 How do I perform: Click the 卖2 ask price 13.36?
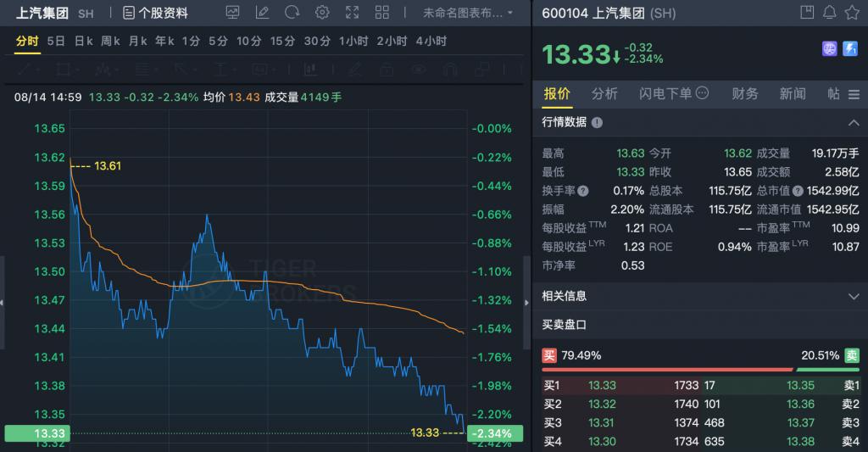click(800, 405)
